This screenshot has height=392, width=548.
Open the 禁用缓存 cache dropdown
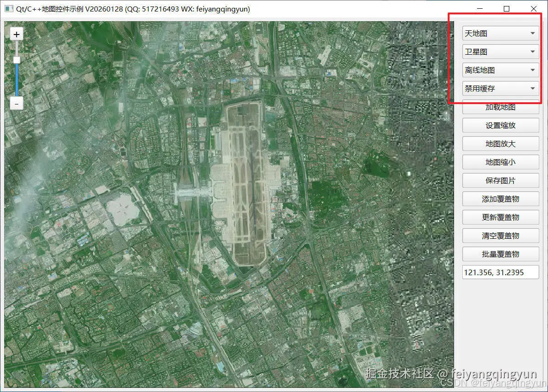501,89
